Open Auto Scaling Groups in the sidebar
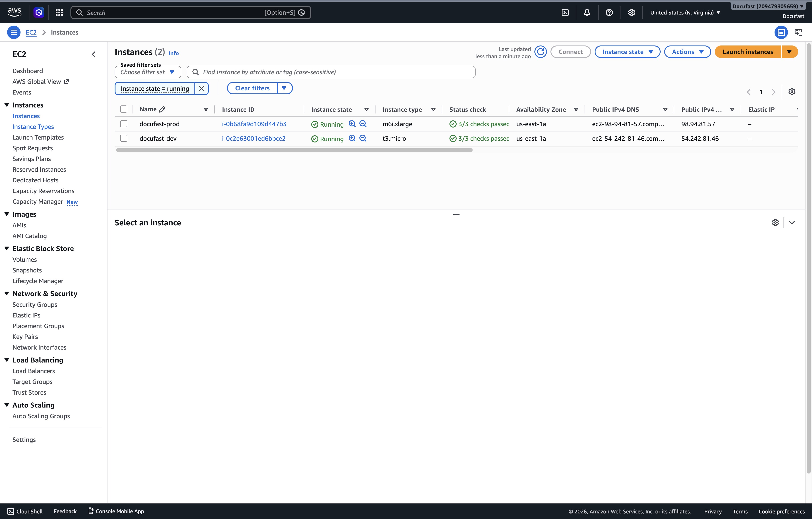 (x=41, y=416)
